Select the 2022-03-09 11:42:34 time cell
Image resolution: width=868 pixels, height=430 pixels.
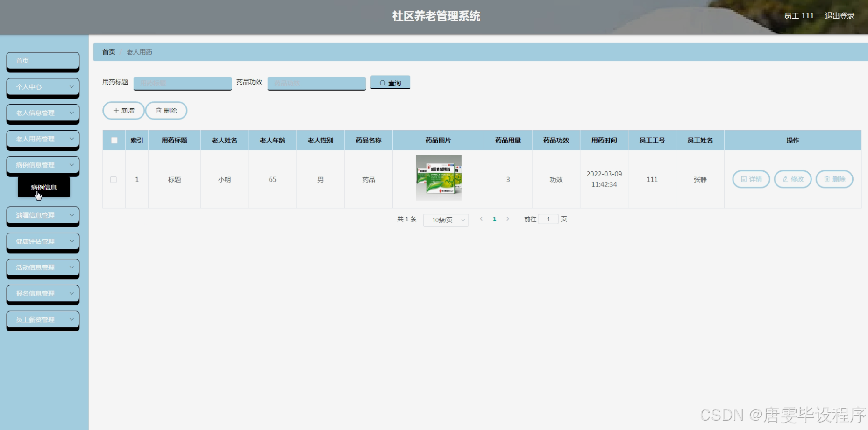click(x=604, y=179)
